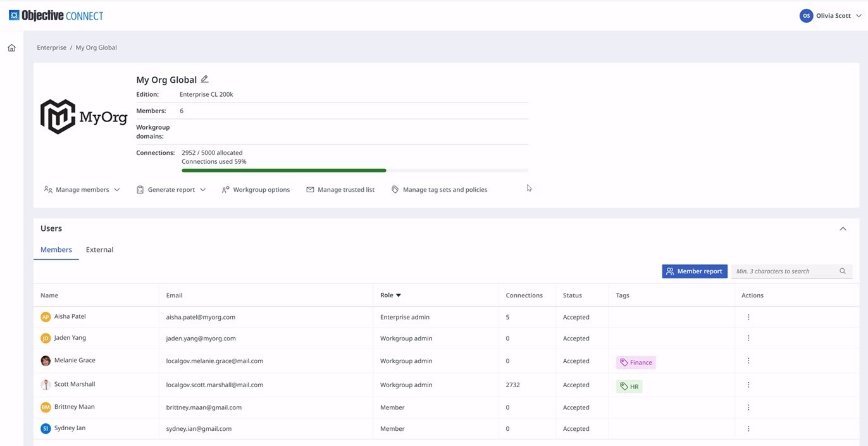Open Workgroup options
Image resolution: width=868 pixels, height=446 pixels.
pyautogui.click(x=256, y=190)
